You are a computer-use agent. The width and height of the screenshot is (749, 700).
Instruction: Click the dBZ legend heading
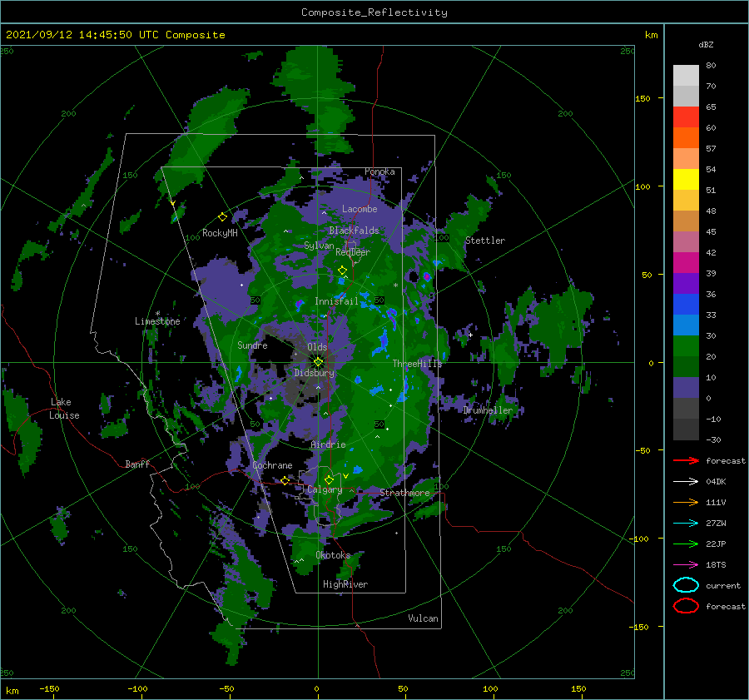706,44
